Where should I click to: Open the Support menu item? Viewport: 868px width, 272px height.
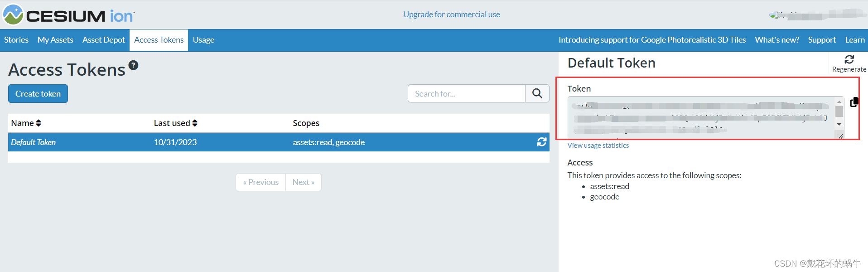pos(821,40)
